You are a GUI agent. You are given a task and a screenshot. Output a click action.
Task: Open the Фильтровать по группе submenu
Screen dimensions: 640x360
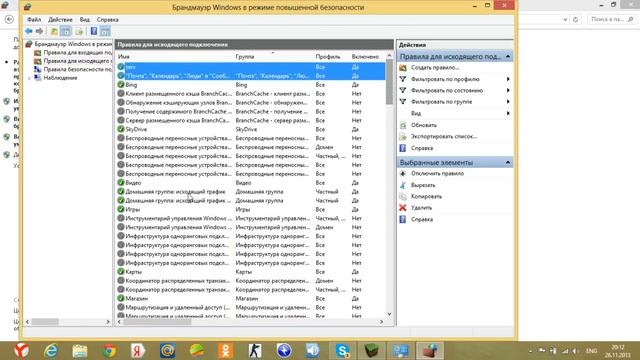pyautogui.click(x=455, y=102)
